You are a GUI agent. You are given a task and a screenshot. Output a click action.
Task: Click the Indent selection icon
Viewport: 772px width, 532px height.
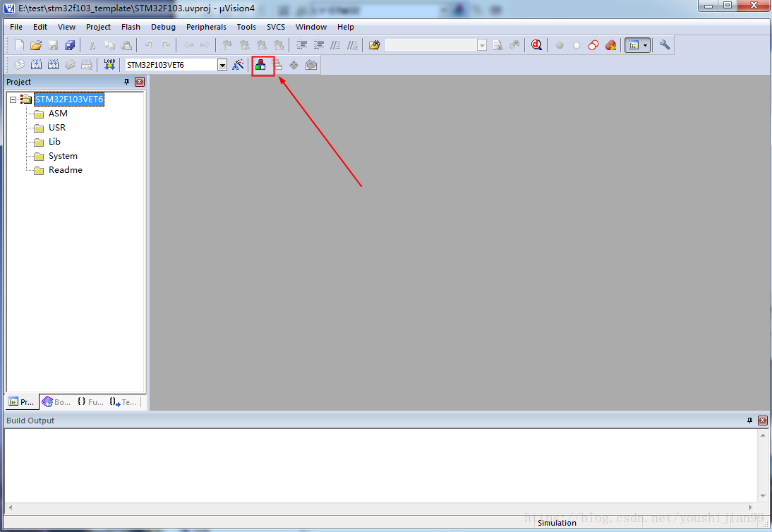[301, 45]
